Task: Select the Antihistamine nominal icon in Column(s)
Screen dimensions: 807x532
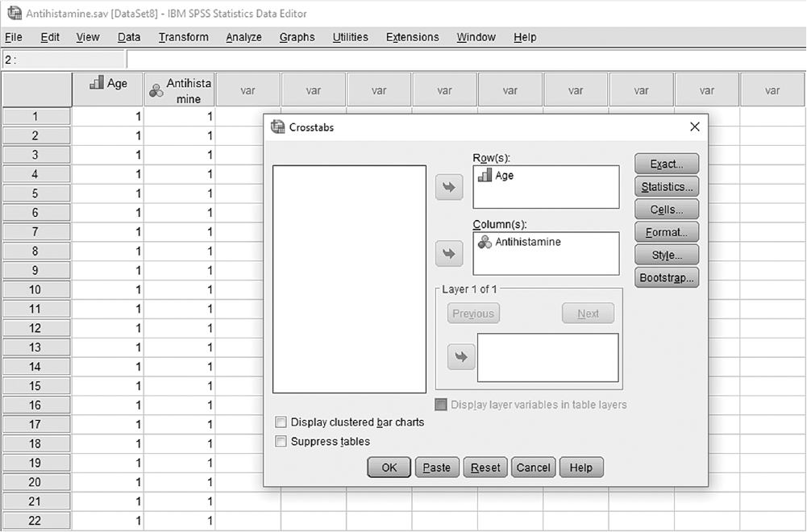Action: pos(485,242)
